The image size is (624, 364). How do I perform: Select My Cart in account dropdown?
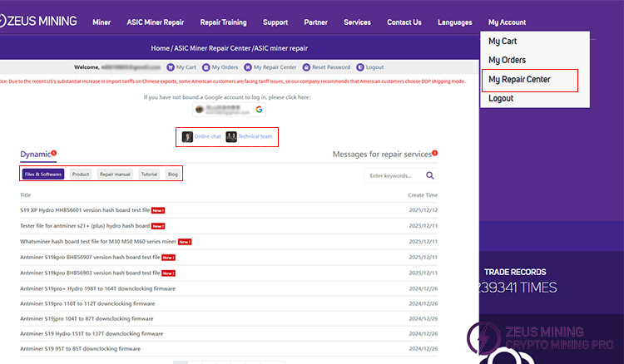[503, 41]
